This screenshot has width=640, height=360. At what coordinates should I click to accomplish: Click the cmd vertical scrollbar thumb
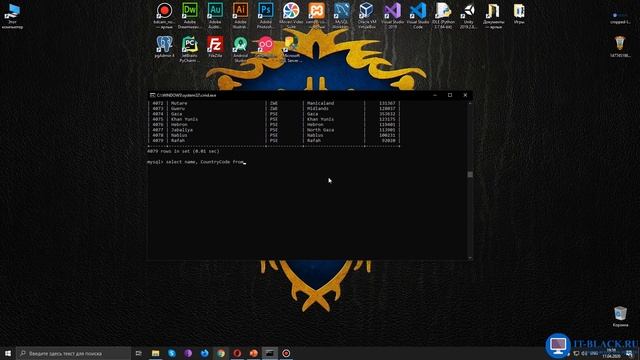click(x=470, y=174)
